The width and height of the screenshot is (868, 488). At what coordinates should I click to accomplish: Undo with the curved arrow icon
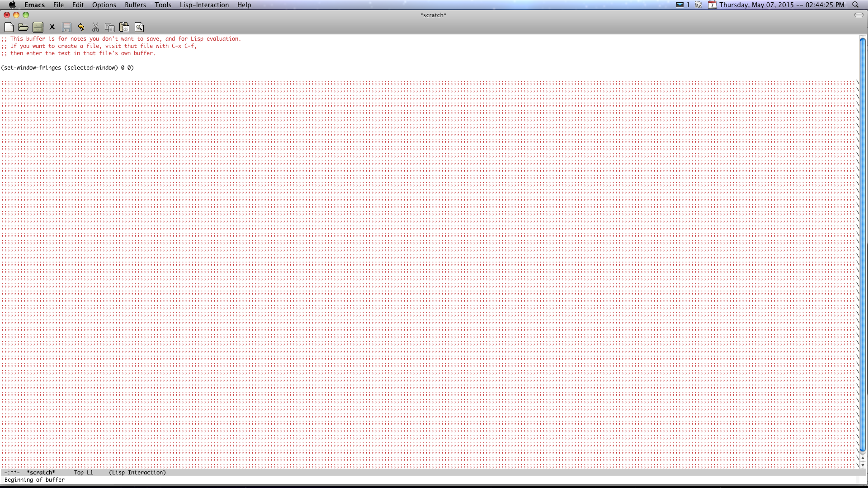point(81,28)
